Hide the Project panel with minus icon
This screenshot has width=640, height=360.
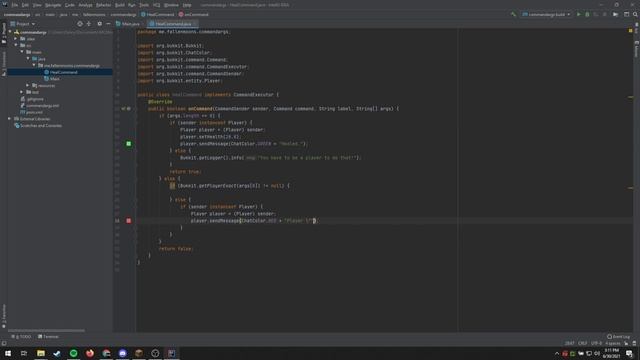pos(108,24)
